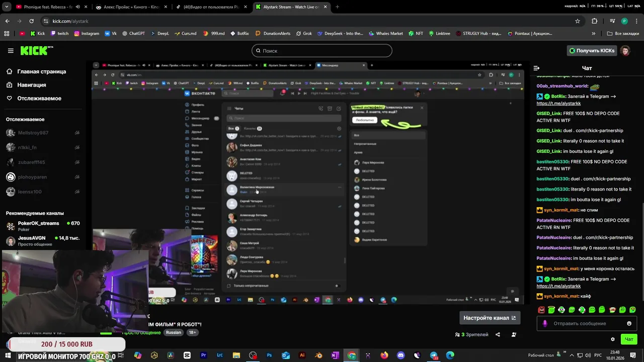Open the emoji picker in chat input
Screen dimensions: 644x362
click(629, 323)
